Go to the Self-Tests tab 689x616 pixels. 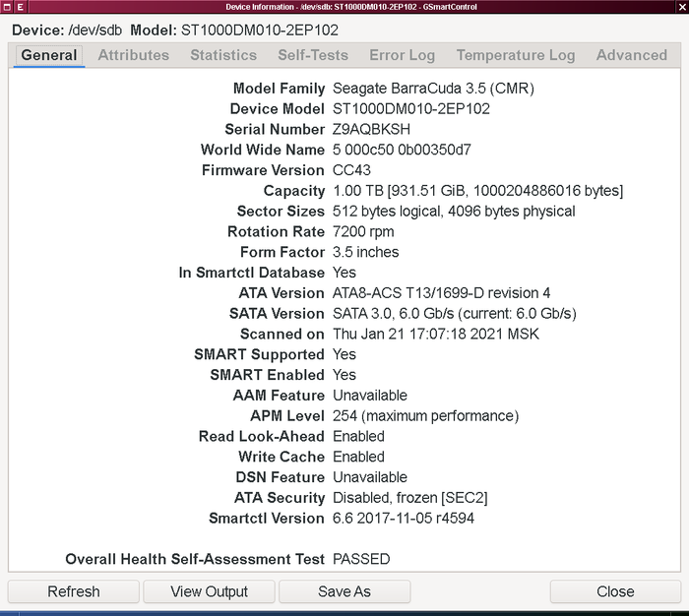point(313,55)
